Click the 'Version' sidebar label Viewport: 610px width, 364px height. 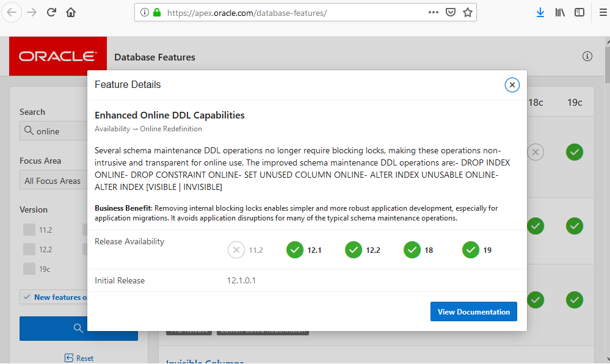[34, 209]
